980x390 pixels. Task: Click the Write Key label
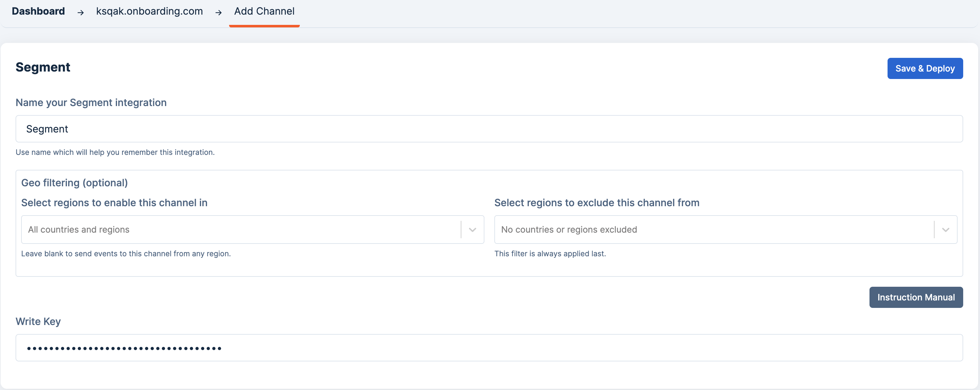pos(38,322)
